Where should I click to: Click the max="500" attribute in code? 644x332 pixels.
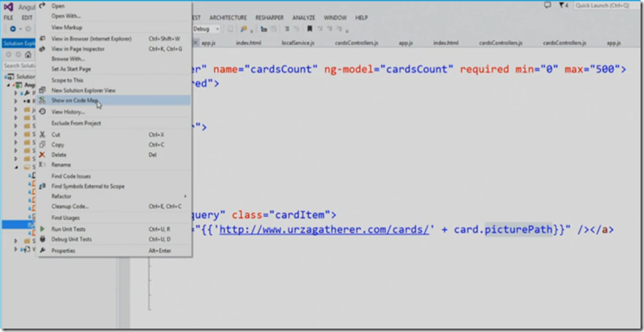(592, 69)
